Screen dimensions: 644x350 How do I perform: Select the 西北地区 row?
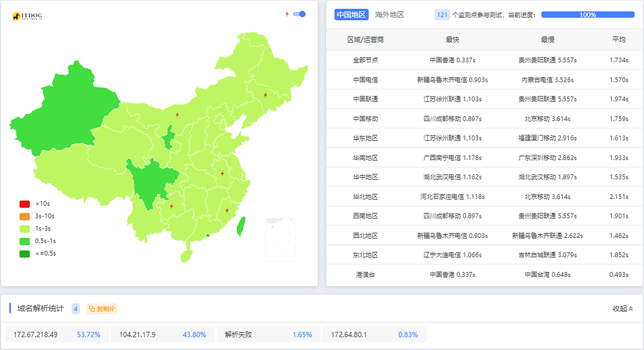click(485, 235)
